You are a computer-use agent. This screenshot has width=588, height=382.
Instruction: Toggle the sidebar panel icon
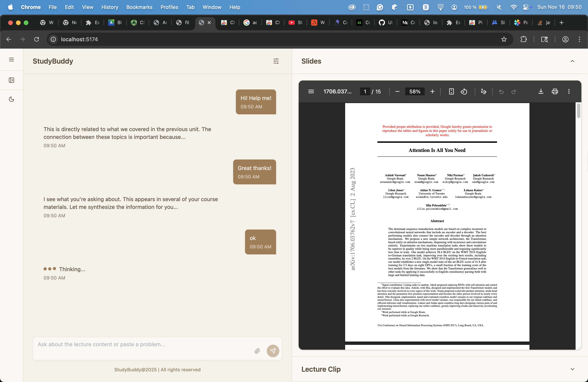11,80
